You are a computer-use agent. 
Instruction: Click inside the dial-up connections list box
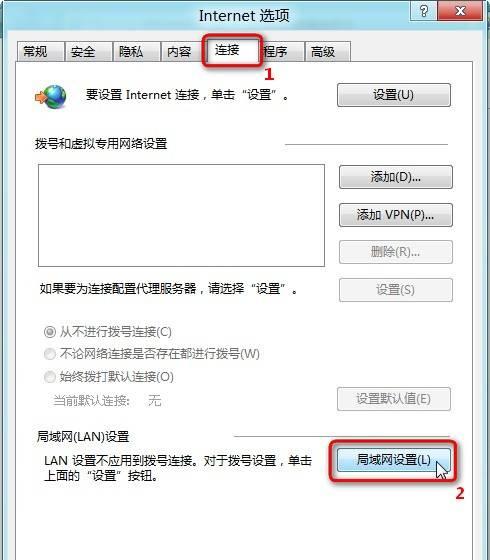pos(181,215)
